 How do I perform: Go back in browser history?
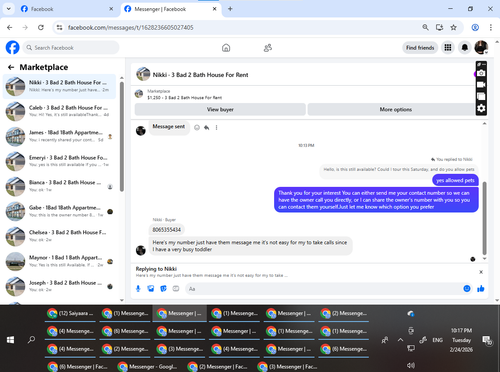tap(10, 27)
